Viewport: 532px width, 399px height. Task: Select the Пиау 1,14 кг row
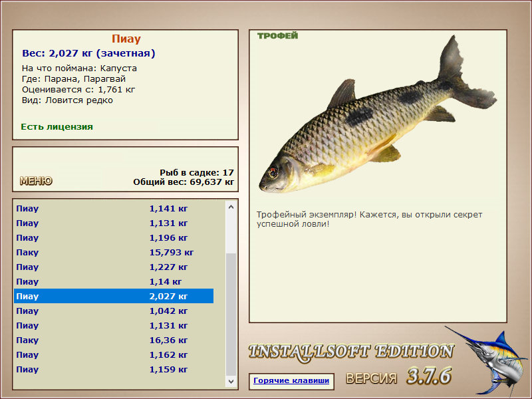pos(114,281)
